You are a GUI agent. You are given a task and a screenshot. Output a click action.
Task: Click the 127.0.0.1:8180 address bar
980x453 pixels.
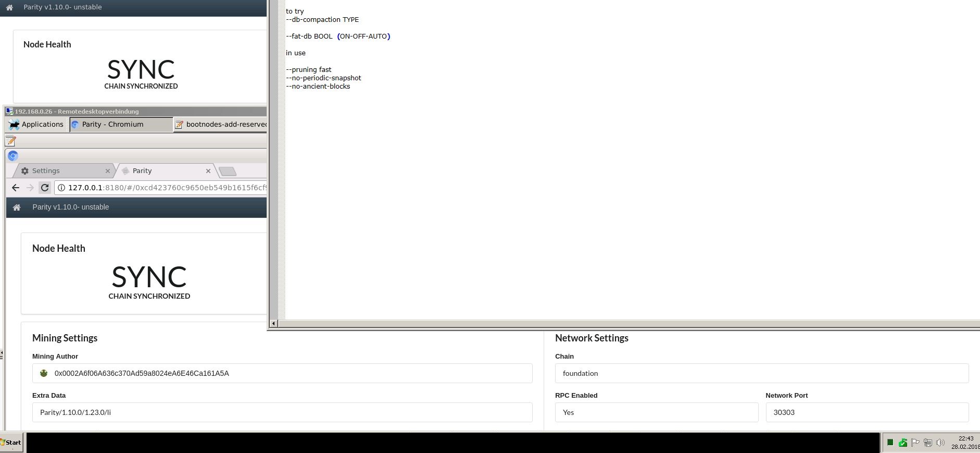[160, 188]
